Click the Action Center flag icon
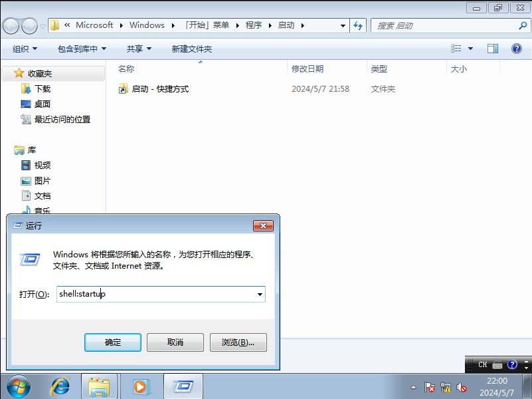 click(x=429, y=387)
